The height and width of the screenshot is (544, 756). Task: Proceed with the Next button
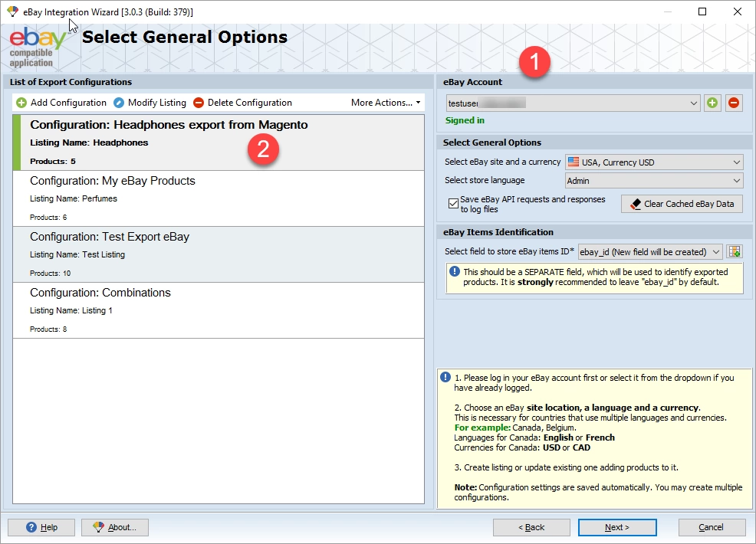tap(617, 527)
